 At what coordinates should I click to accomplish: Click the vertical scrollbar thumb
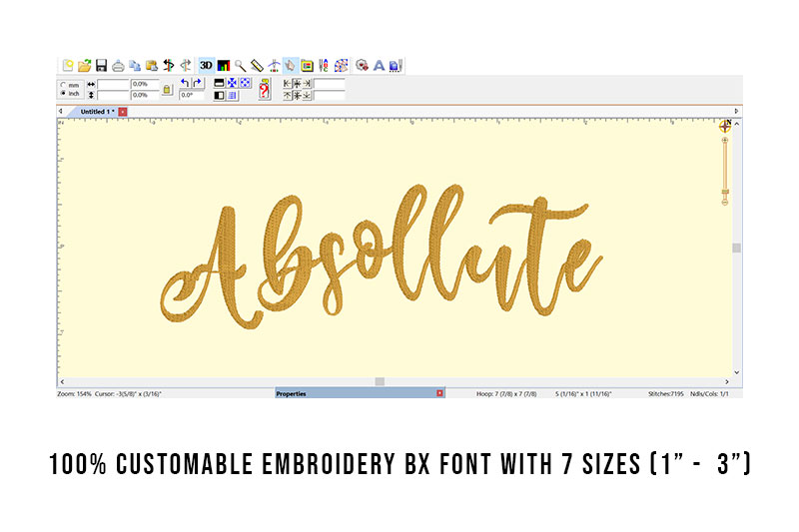[x=737, y=248]
